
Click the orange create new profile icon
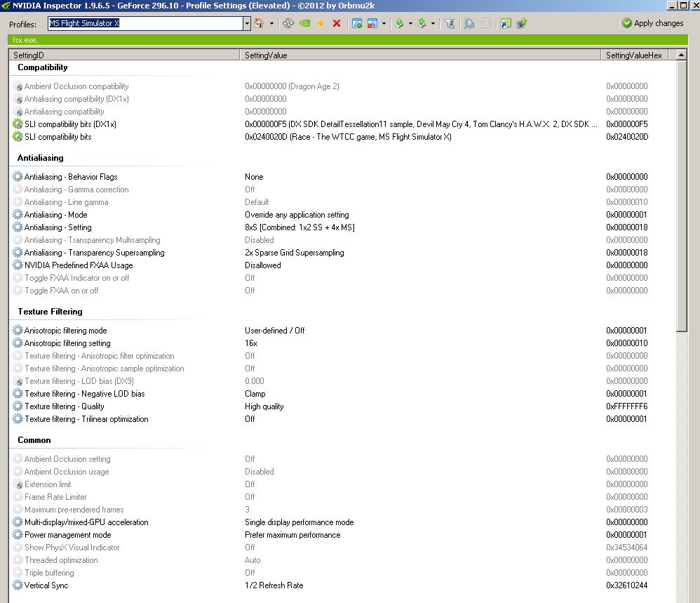click(321, 23)
